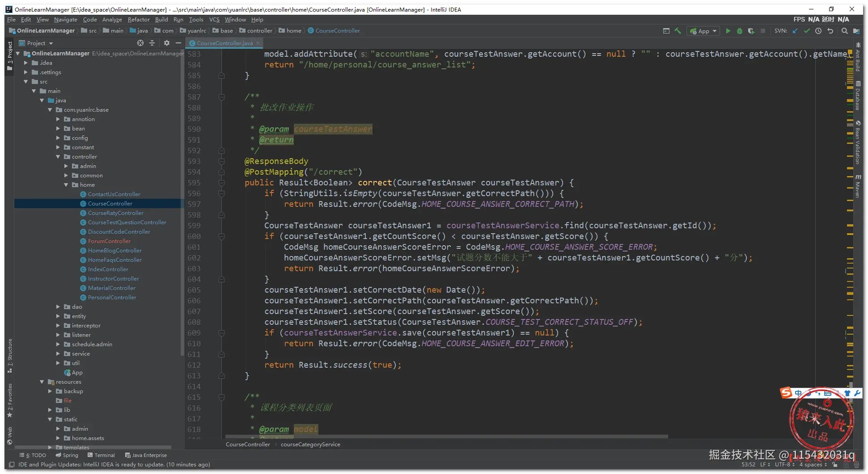Expand the service folder
The width and height of the screenshot is (868, 474).
[x=58, y=354]
